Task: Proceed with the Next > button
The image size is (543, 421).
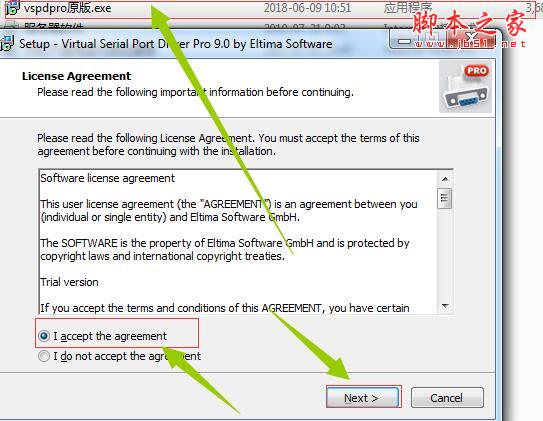Action: click(x=364, y=397)
